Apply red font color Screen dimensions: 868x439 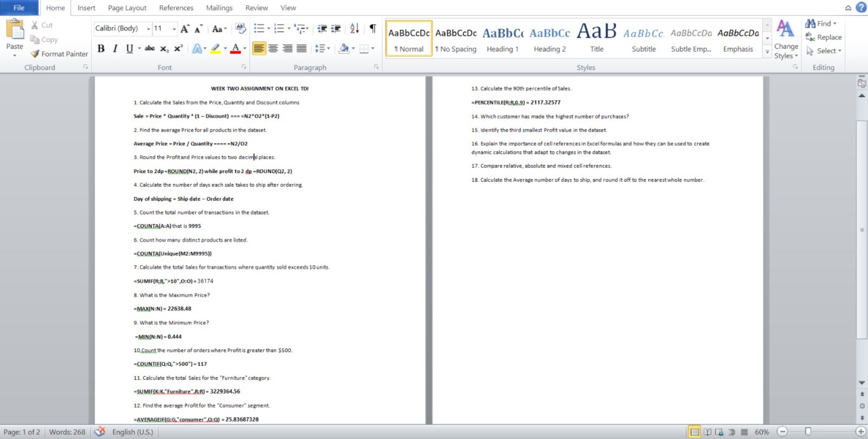tap(235, 48)
